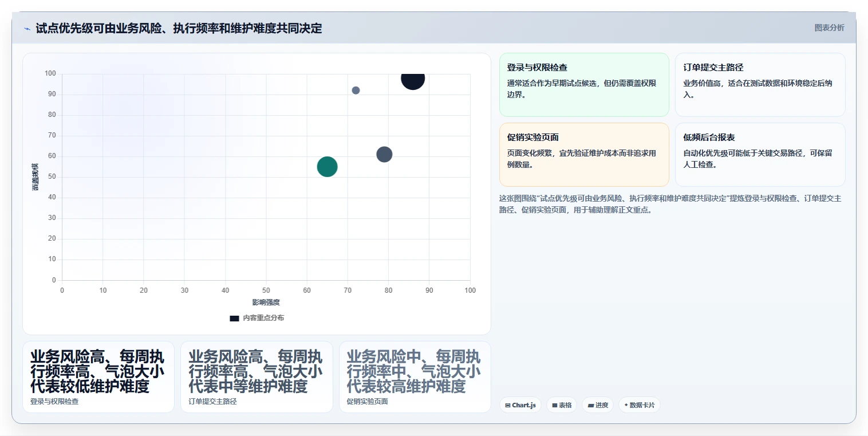Open the 图表分析 label in the header
The width and height of the screenshot is (868, 436).
pos(829,28)
